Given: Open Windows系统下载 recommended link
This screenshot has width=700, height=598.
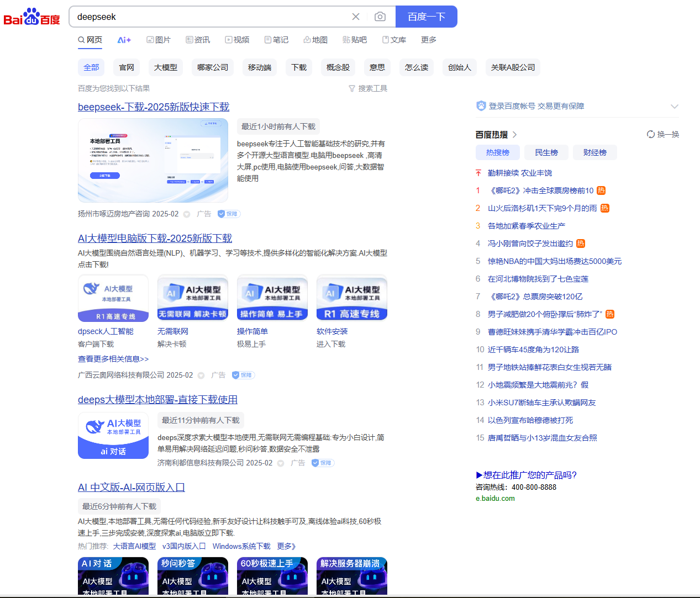Looking at the screenshot, I should tap(241, 546).
